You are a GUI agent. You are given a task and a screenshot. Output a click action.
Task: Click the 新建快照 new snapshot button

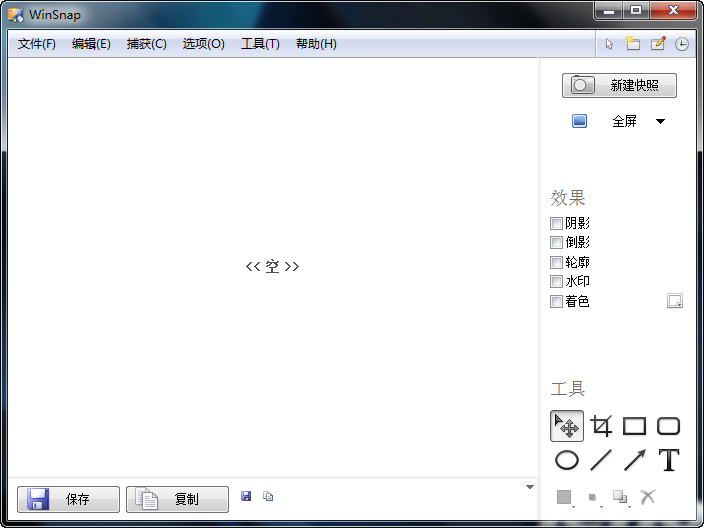click(619, 86)
